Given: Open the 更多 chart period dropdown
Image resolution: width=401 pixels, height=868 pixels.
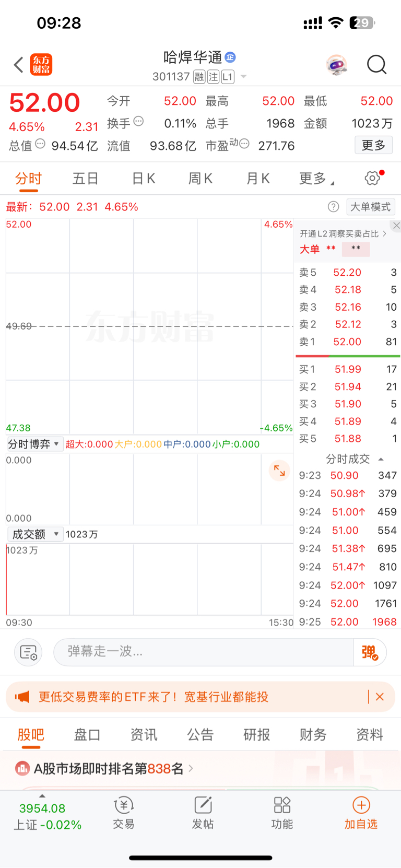Looking at the screenshot, I should (316, 179).
